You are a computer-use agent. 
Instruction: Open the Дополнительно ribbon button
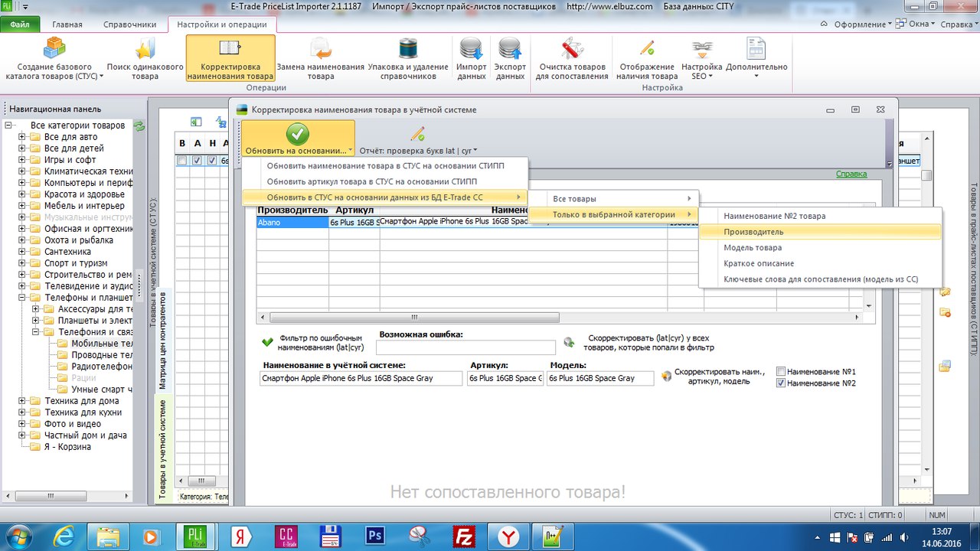click(x=756, y=59)
